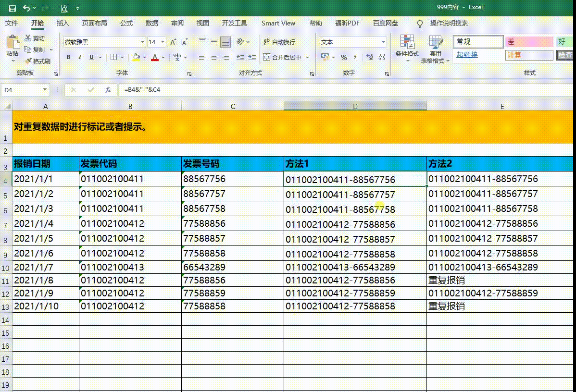
Task: Apply the red font color
Action: click(x=155, y=57)
